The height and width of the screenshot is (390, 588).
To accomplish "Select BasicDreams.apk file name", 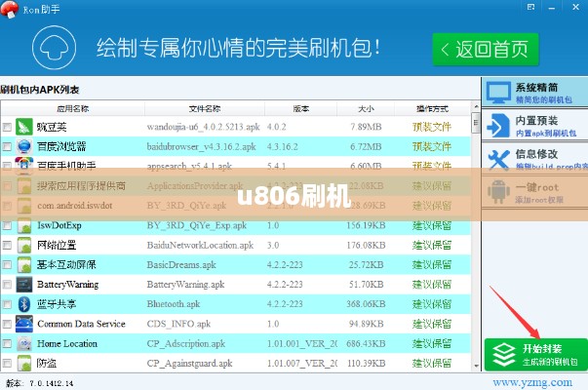I will click(x=181, y=265).
